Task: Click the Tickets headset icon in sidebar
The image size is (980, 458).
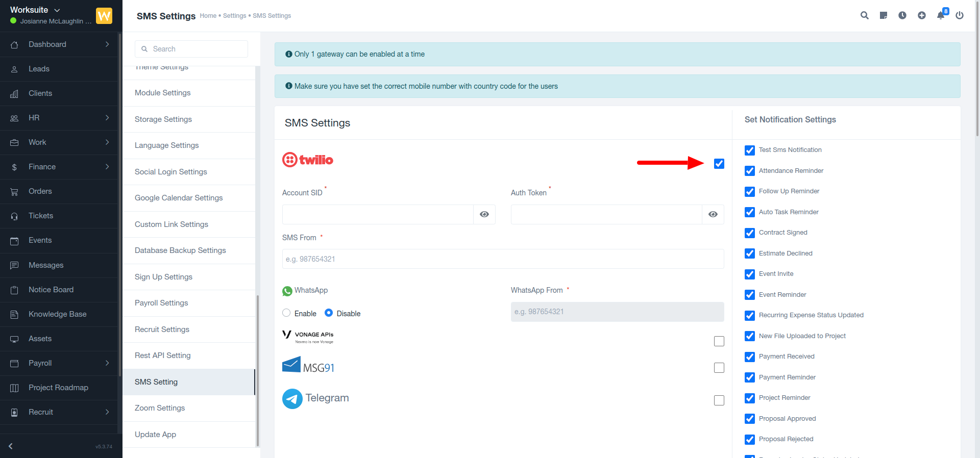Action: 14,216
